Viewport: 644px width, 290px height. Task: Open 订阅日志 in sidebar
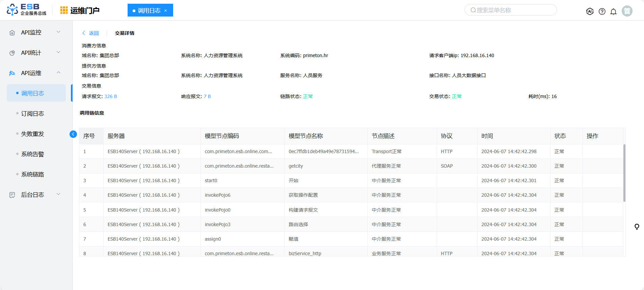tap(32, 114)
